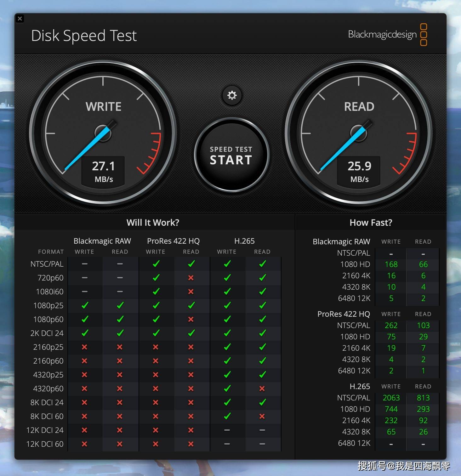
Task: Click the READ gauge blue needle hub
Action: [x=359, y=133]
